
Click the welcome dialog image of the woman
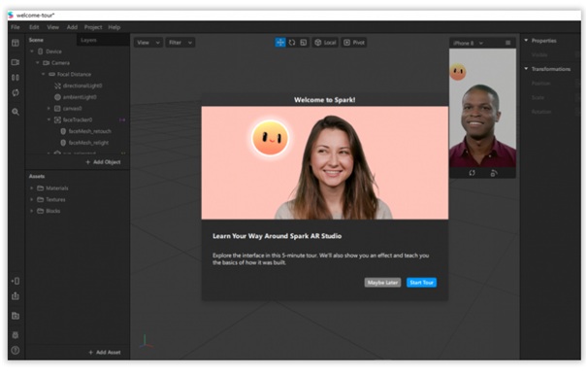click(325, 163)
